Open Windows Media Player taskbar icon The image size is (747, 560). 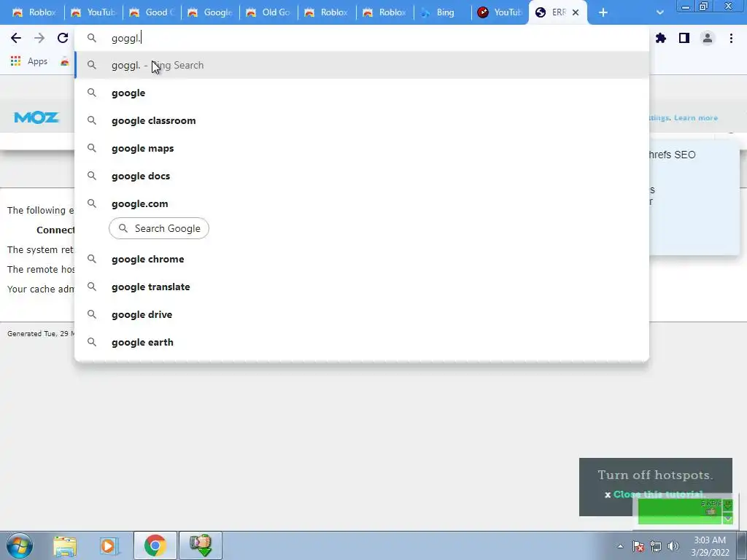coord(109,545)
